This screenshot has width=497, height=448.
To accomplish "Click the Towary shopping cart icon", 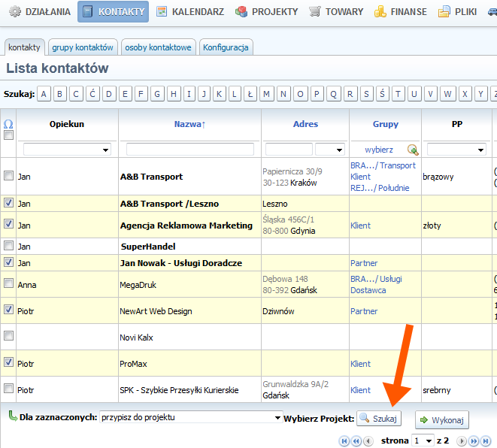I will 315,12.
